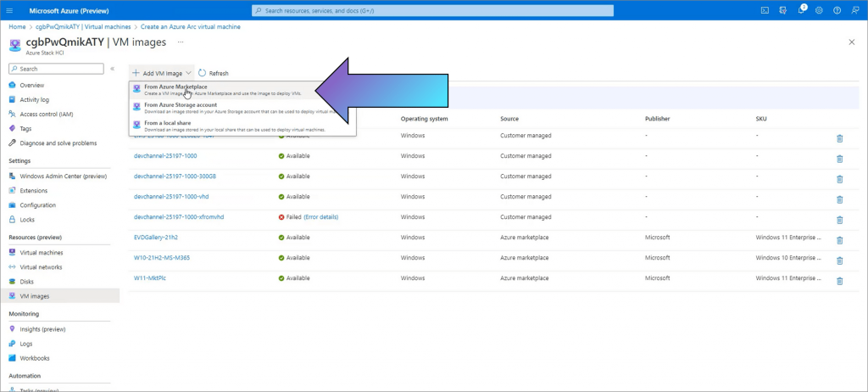The width and height of the screenshot is (868, 392).
Task: Open Configuration in the sidebar
Action: point(37,205)
